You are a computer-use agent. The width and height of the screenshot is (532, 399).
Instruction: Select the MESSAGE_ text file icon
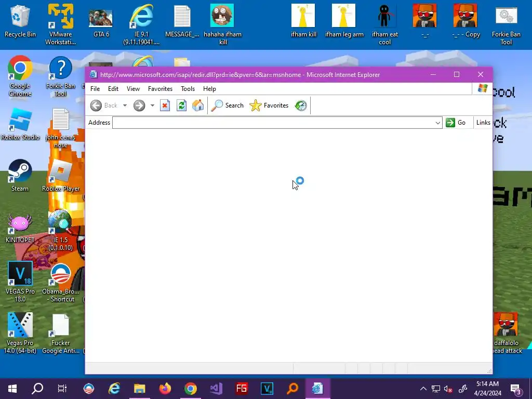182,21
